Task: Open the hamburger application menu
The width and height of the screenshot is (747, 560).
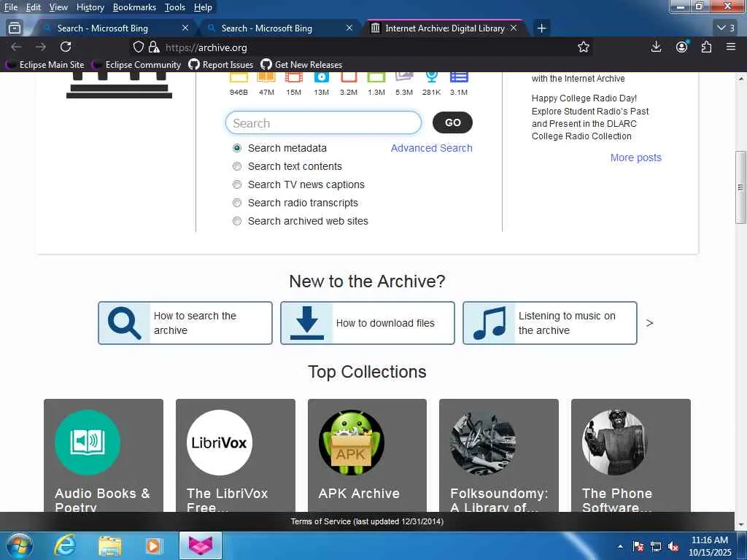Action: [x=731, y=47]
